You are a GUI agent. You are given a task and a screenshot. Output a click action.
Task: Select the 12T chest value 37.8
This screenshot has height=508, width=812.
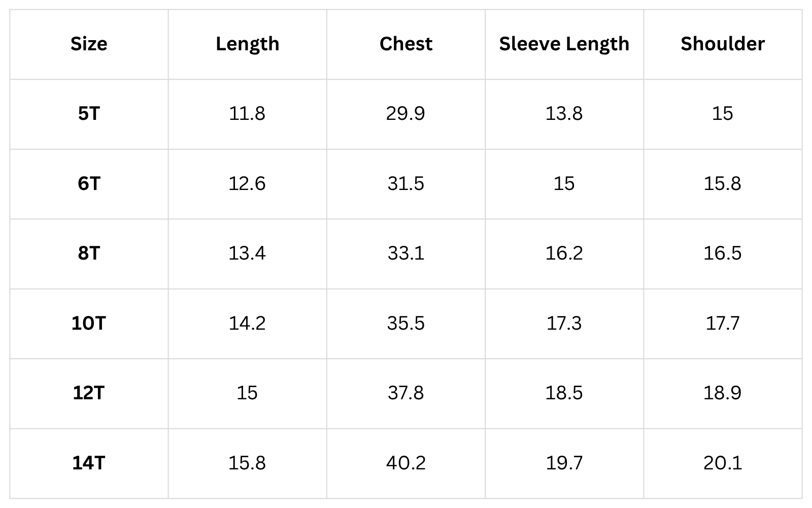(405, 393)
